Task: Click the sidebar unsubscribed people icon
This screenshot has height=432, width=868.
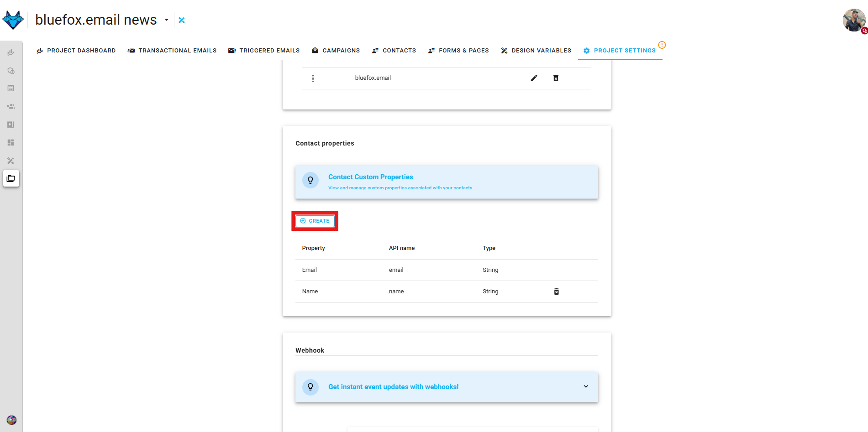Action: tap(11, 106)
